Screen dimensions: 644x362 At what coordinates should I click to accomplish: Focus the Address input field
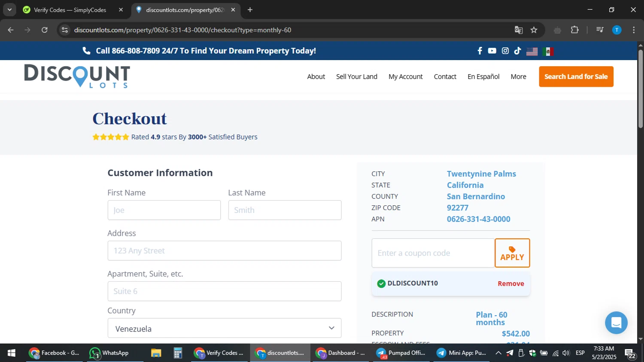coord(225,250)
